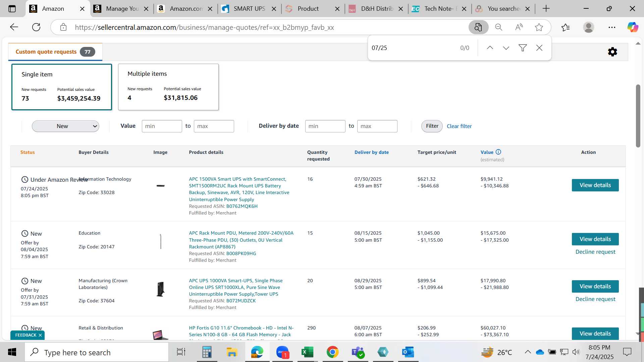Click the find on page icon in address bar
The image size is (644, 362).
click(478, 27)
